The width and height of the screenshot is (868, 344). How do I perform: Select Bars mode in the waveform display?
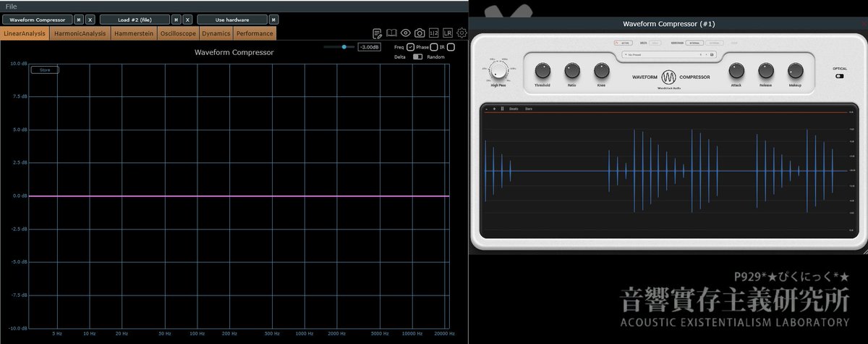click(529, 109)
